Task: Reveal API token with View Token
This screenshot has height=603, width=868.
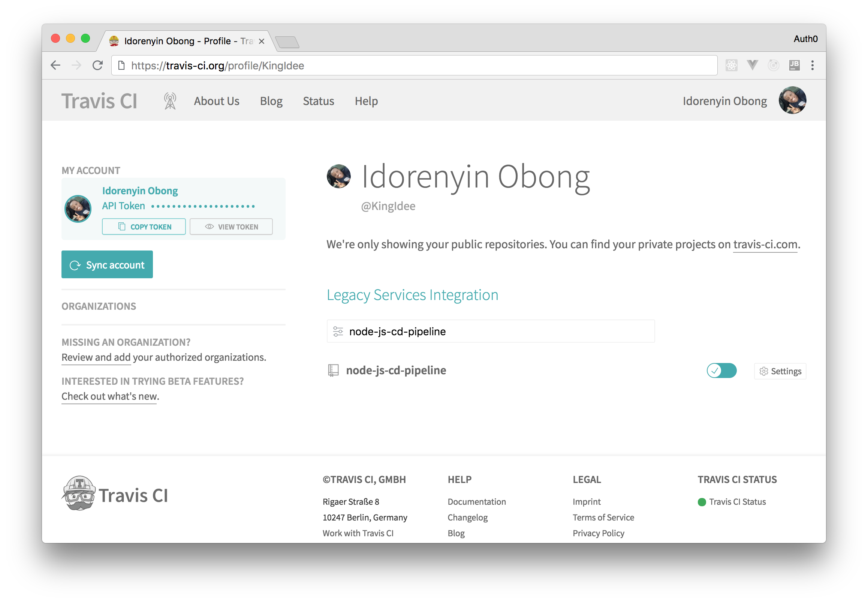Action: pyautogui.click(x=231, y=227)
